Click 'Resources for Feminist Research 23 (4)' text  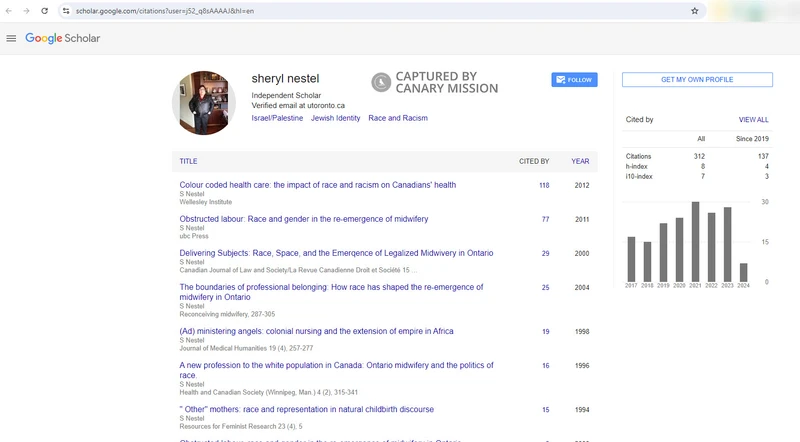coord(241,426)
